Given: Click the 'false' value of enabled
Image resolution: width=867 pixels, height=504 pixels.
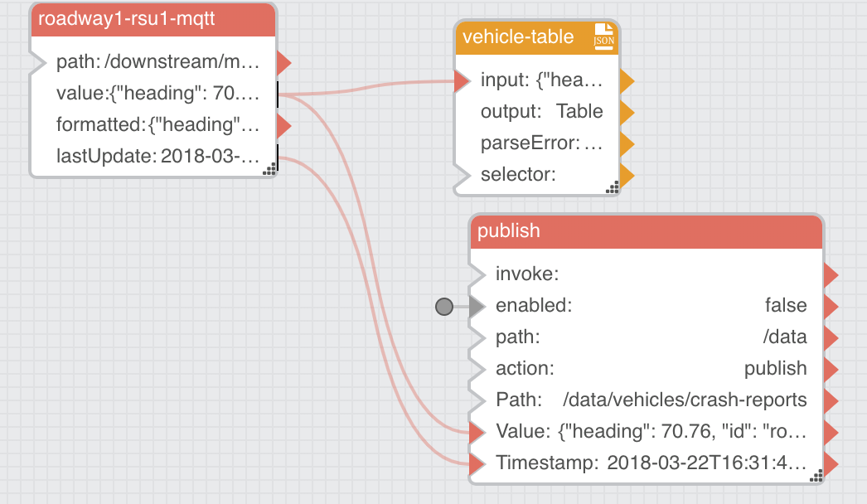Looking at the screenshot, I should 786,305.
